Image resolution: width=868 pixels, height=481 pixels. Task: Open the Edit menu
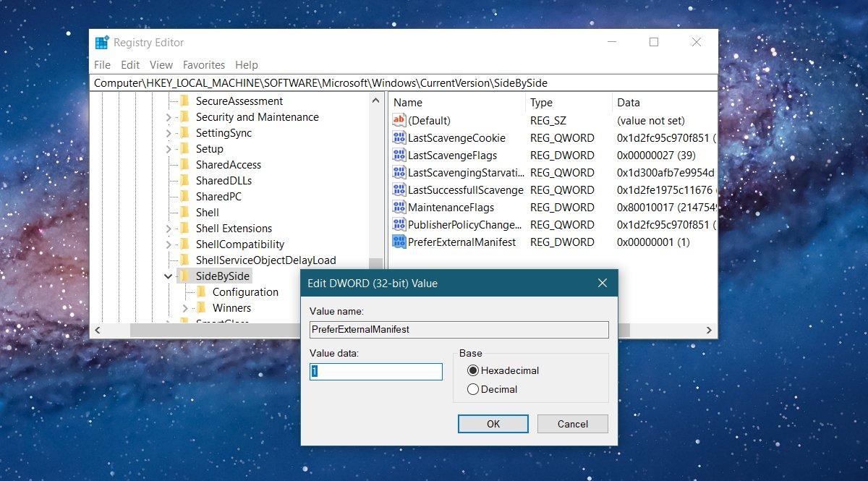click(130, 65)
